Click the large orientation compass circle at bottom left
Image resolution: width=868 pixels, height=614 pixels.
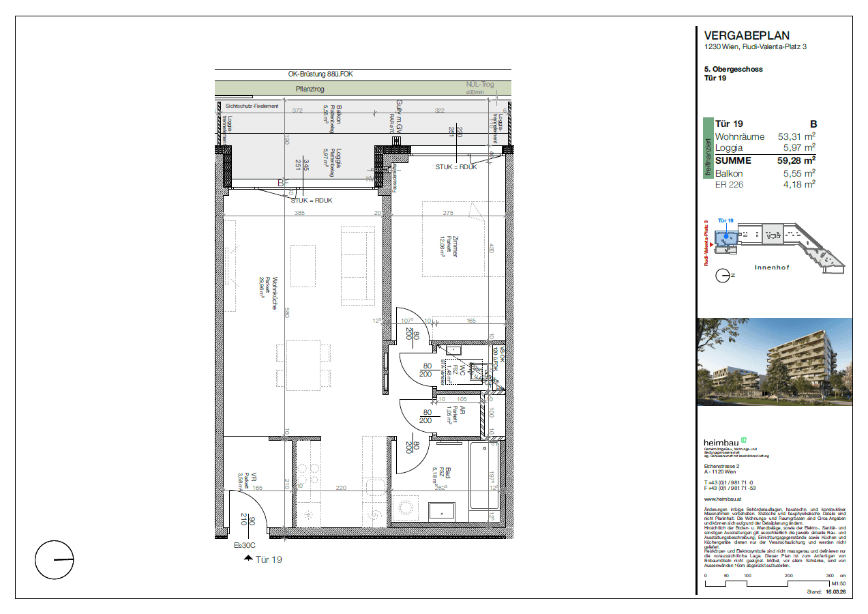(x=55, y=559)
